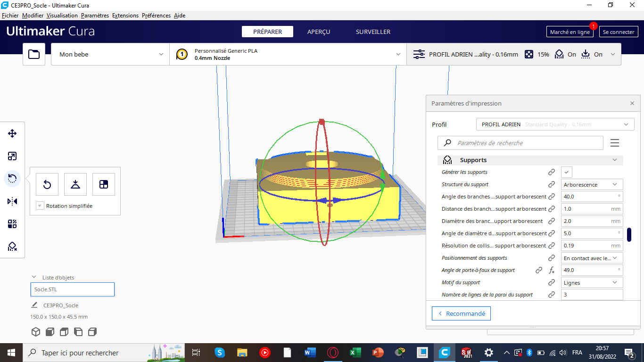This screenshot has height=362, width=644.
Task: Click Angle des branches value 40.0
Action: 592,197
